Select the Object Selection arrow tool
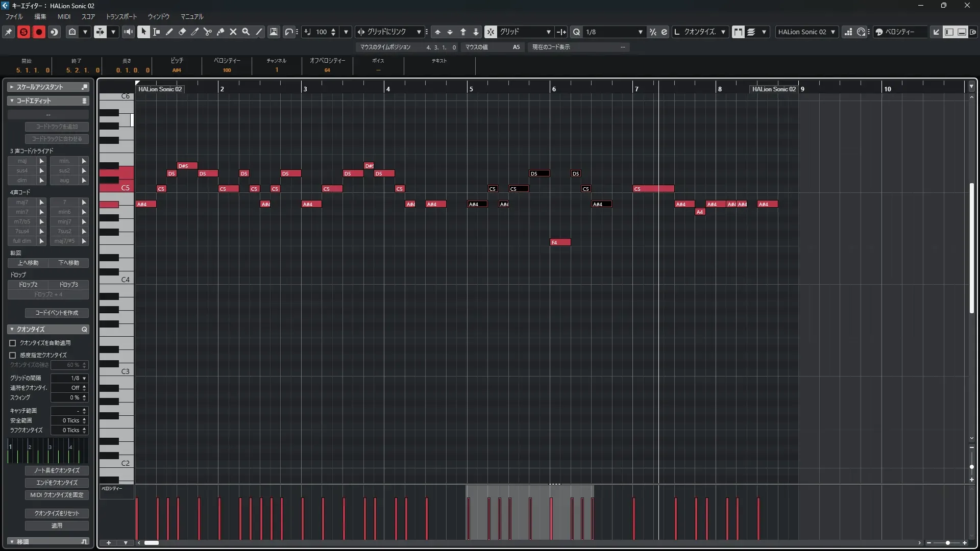 click(x=143, y=32)
